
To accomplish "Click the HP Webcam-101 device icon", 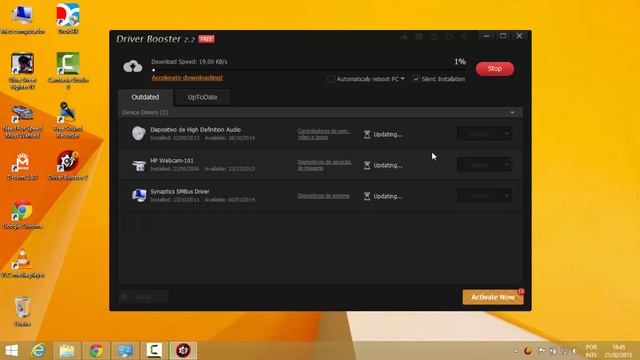I will pyautogui.click(x=139, y=164).
